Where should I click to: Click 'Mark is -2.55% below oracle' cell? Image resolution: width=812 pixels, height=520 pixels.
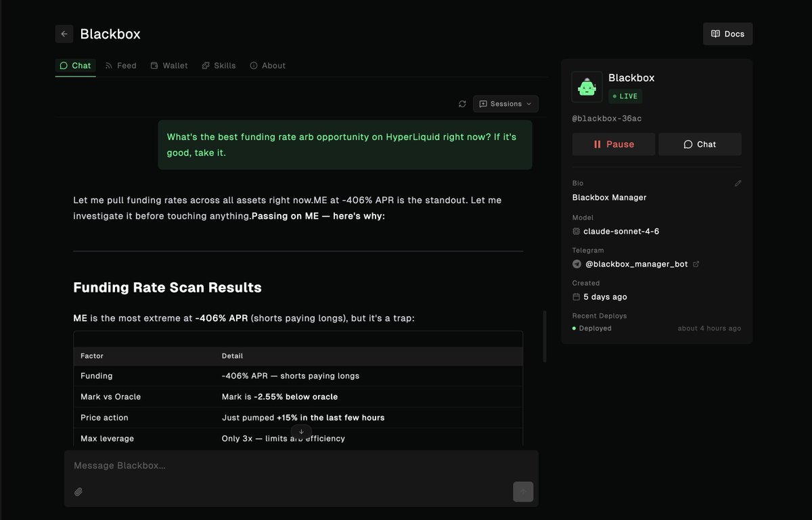click(279, 397)
